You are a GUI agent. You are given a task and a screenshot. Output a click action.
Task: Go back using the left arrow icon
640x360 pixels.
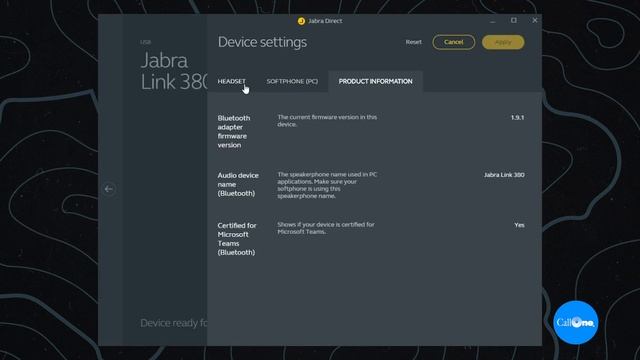[109, 189]
